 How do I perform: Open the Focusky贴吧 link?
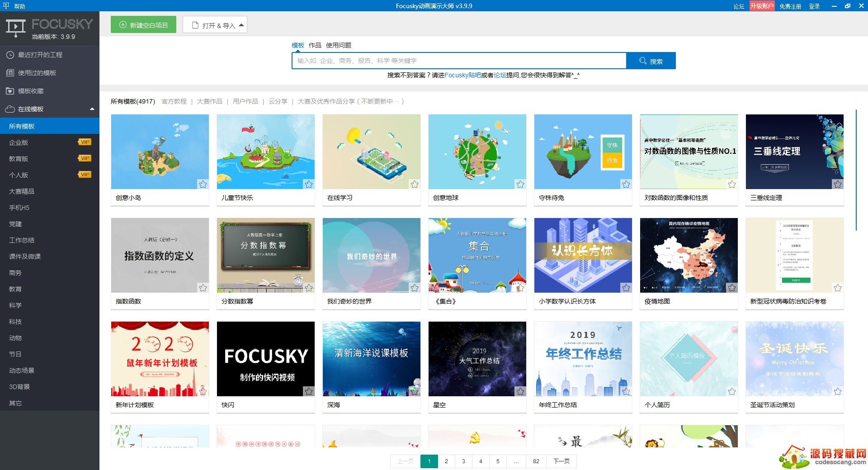[462, 75]
